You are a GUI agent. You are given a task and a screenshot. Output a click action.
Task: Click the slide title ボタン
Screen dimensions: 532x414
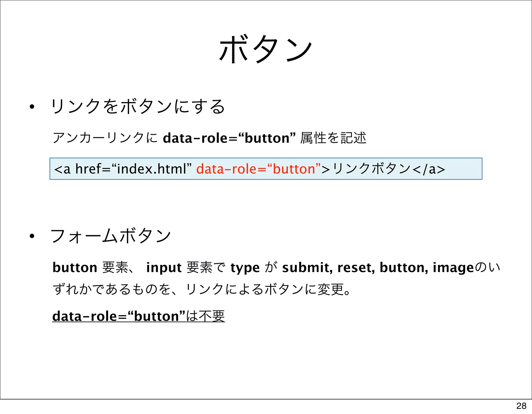coord(266,49)
